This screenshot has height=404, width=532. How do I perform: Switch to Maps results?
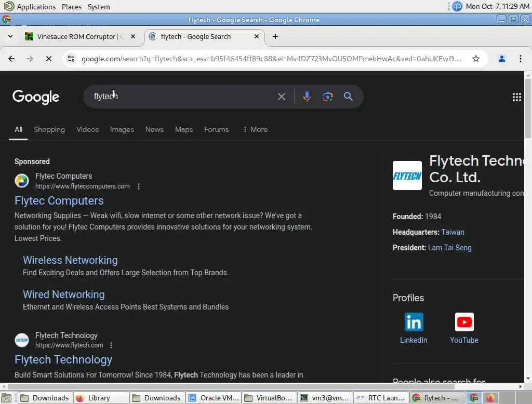[x=184, y=130]
